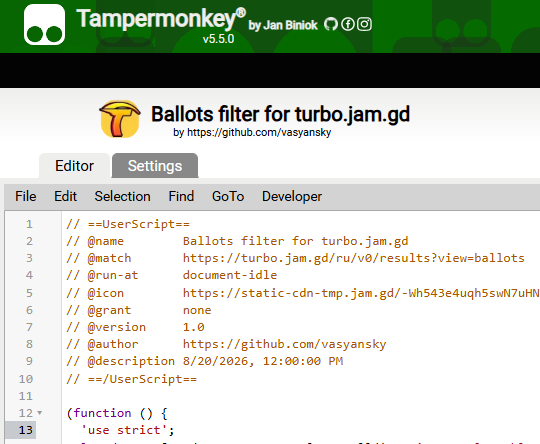The height and width of the screenshot is (444, 540).
Task: Open the GitHub icon link in header
Action: (331, 24)
